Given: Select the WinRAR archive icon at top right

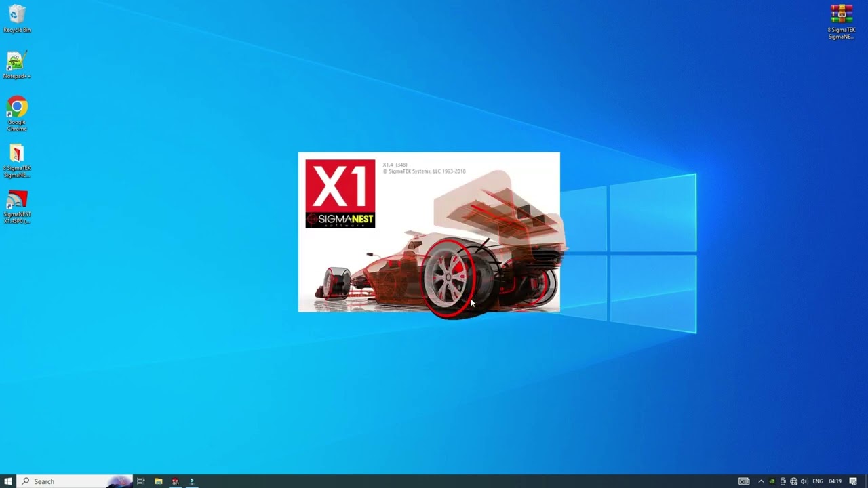Looking at the screenshot, I should pos(841,22).
